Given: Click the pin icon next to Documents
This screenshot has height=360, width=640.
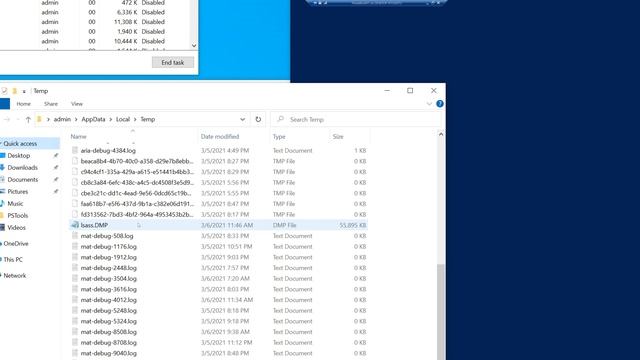Looking at the screenshot, I should (x=56, y=179).
